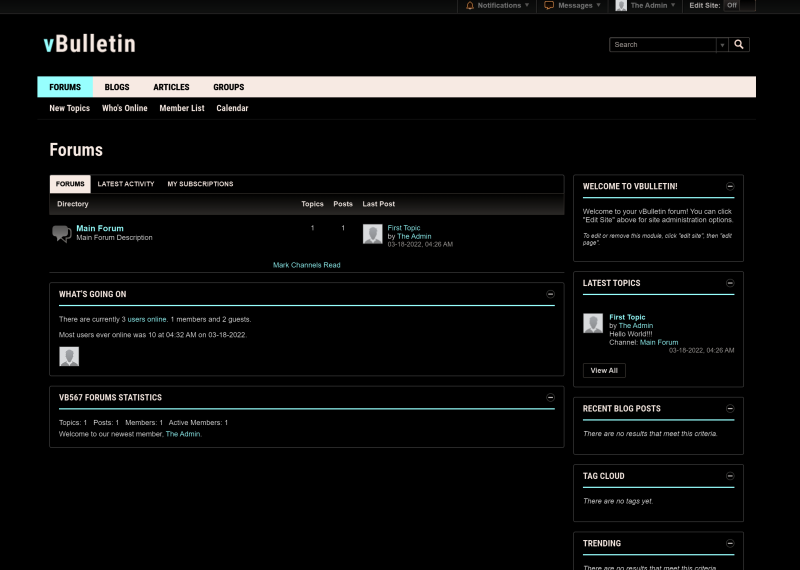Collapse the VB567 Forums Statistics module
The image size is (800, 570).
click(551, 398)
